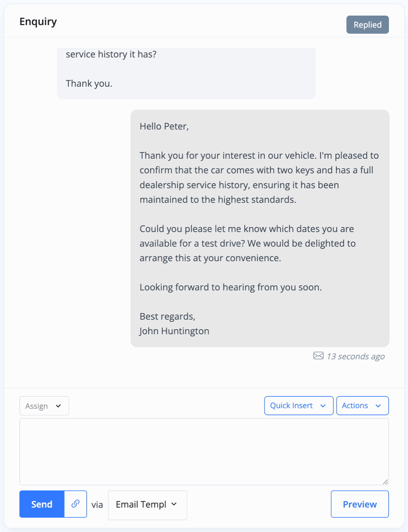Click the link icon beside Send
Screen dimensions: 408x532
click(x=75, y=504)
